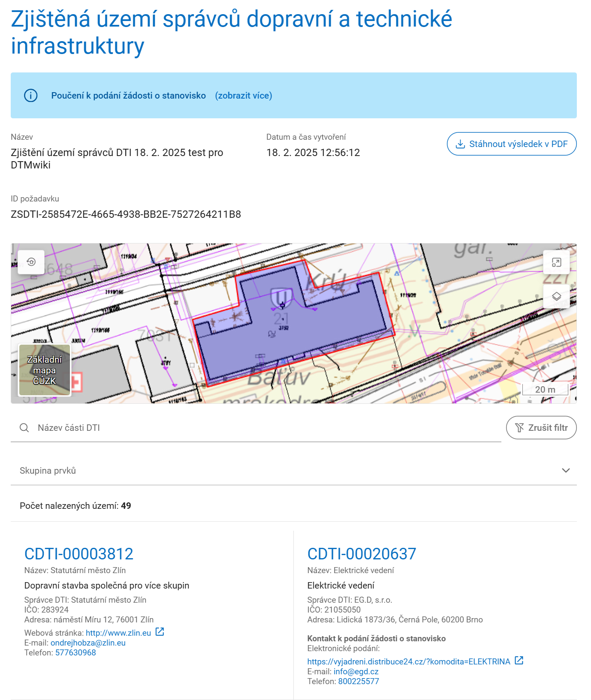Click Kontakt k podání žádosti o stanovisko heading

[x=377, y=639]
